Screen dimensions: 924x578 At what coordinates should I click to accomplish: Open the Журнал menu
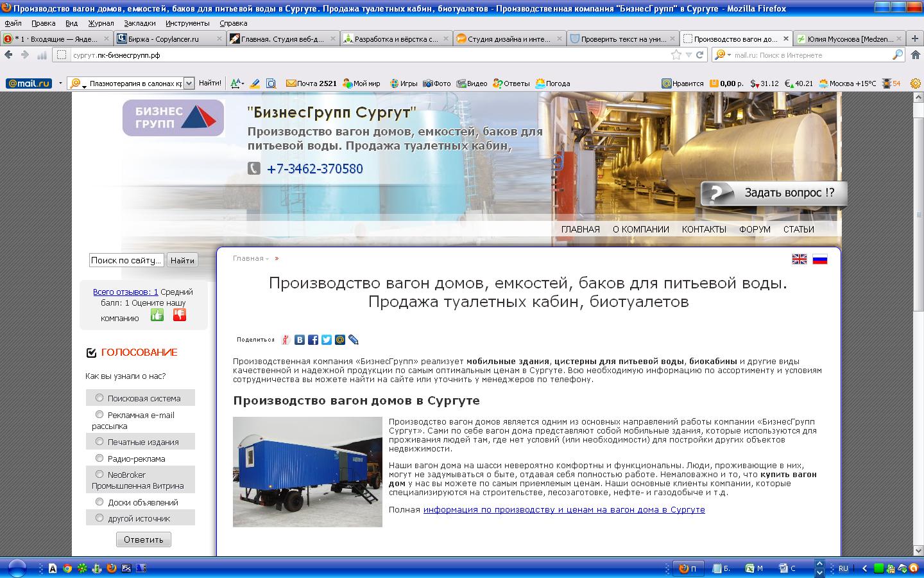pos(101,23)
